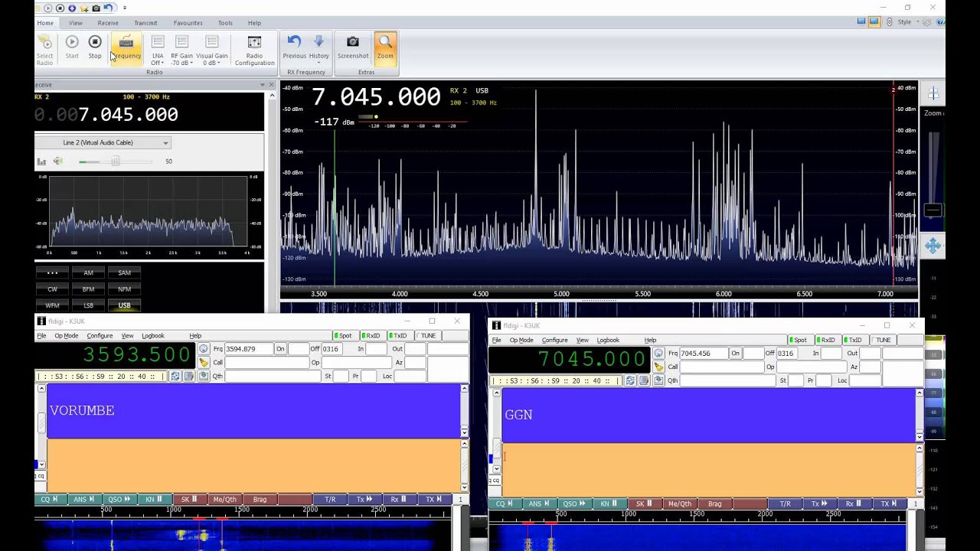Click T/R macro button in right fldigi

[785, 504]
